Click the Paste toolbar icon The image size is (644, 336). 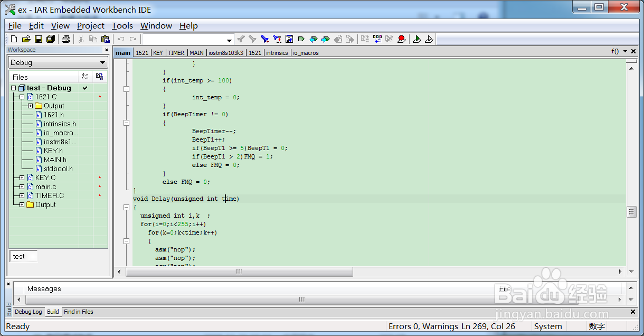[105, 39]
